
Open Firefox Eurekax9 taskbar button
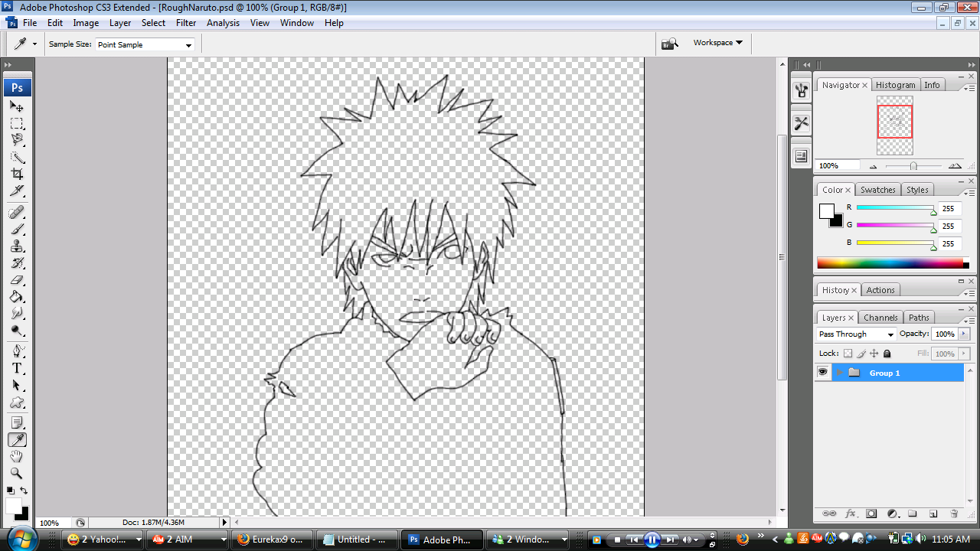[271, 540]
